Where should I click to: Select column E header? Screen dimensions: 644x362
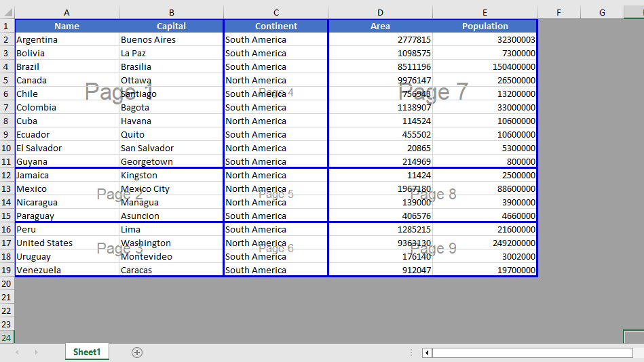pyautogui.click(x=485, y=13)
